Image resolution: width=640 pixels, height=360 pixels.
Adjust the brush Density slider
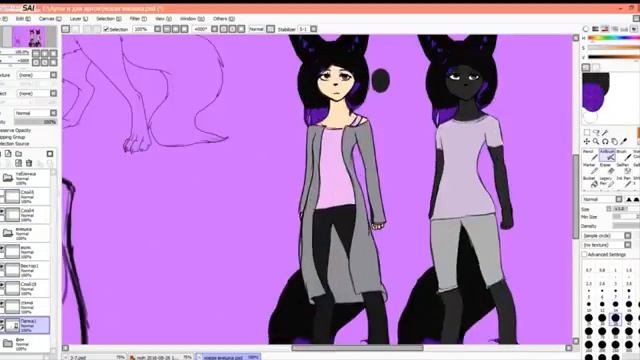pyautogui.click(x=626, y=226)
